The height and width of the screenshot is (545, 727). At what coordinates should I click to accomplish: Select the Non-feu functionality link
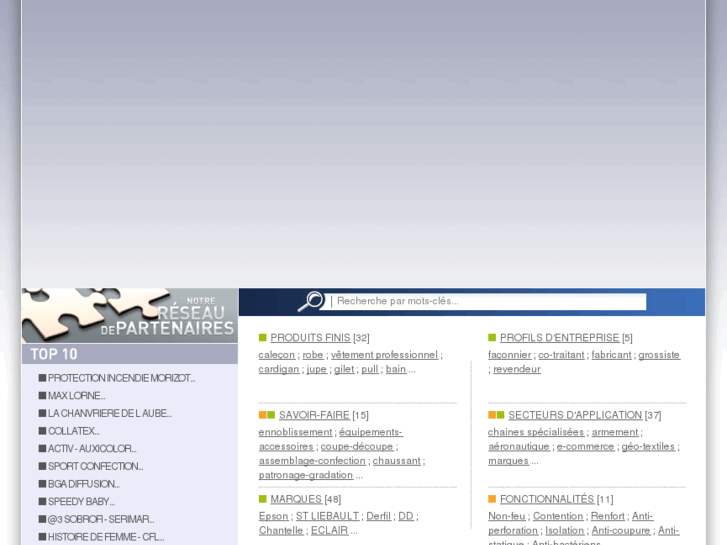pos(507,516)
